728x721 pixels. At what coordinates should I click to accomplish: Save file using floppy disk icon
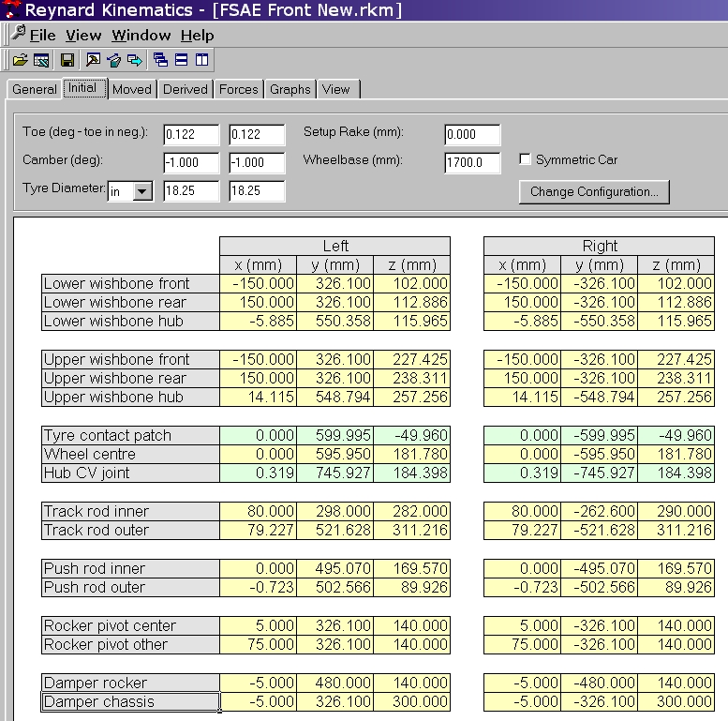67,60
